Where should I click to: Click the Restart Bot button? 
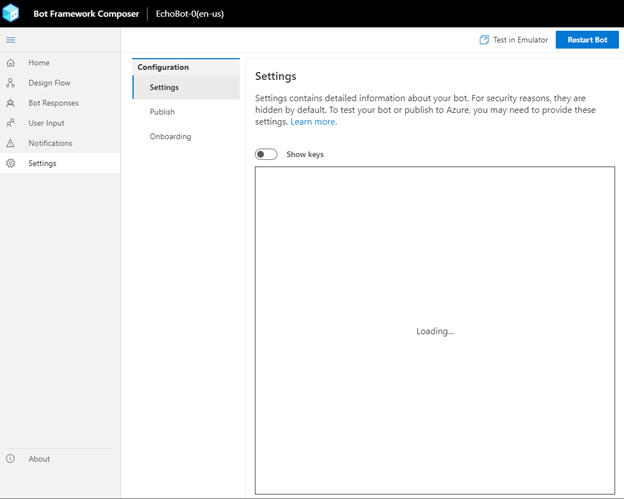coord(587,40)
